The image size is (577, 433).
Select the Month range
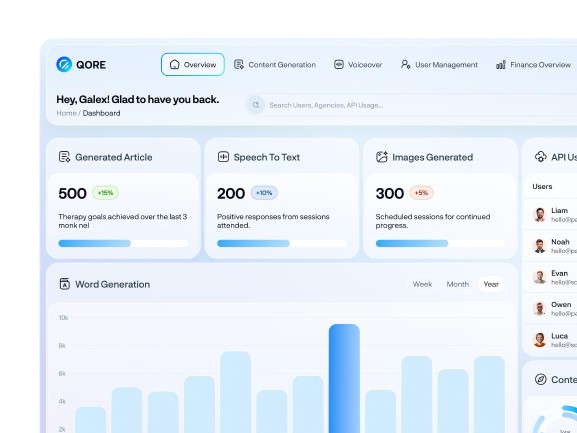[x=458, y=284]
